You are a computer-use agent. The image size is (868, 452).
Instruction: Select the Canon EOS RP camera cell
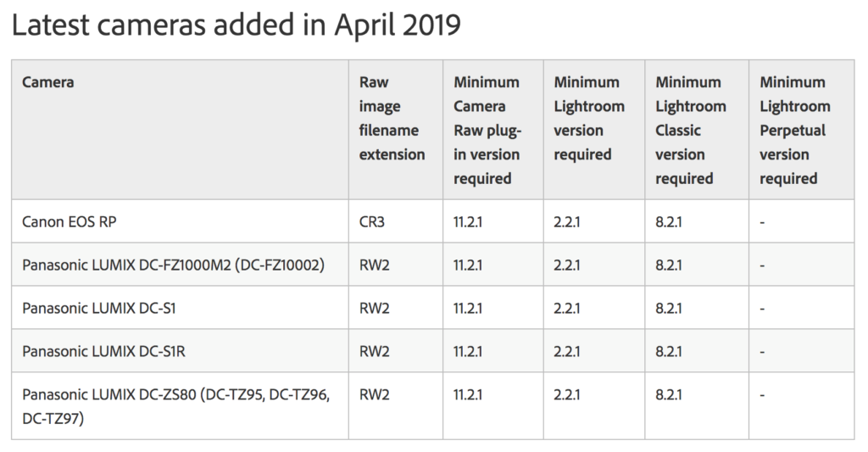click(x=68, y=222)
